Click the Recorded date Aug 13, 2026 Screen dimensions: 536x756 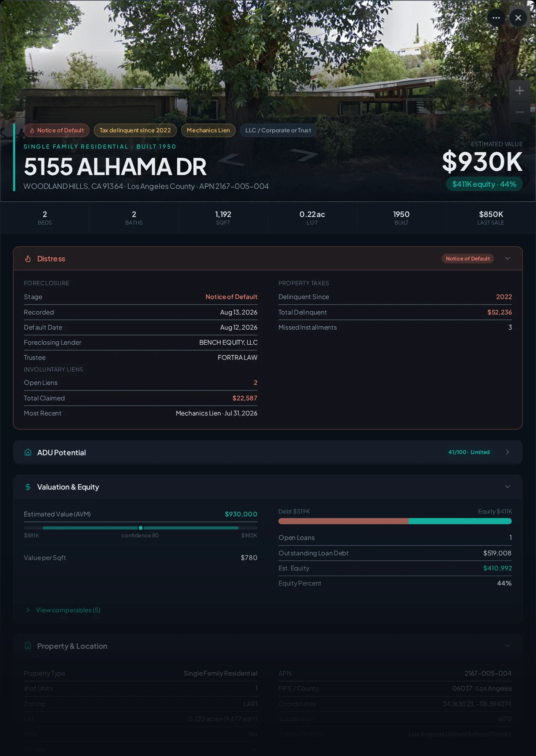238,312
